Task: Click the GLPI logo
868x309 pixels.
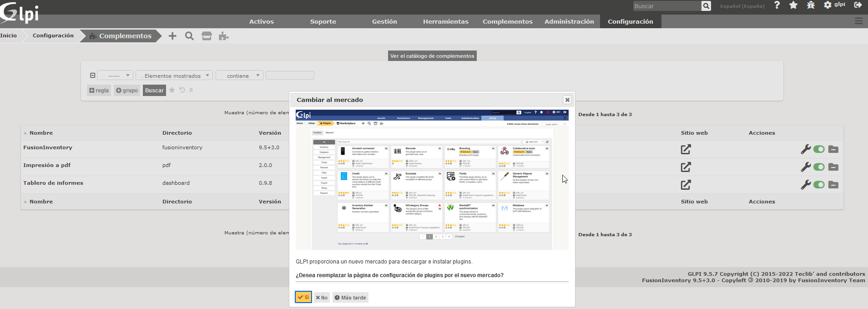Action: (20, 13)
